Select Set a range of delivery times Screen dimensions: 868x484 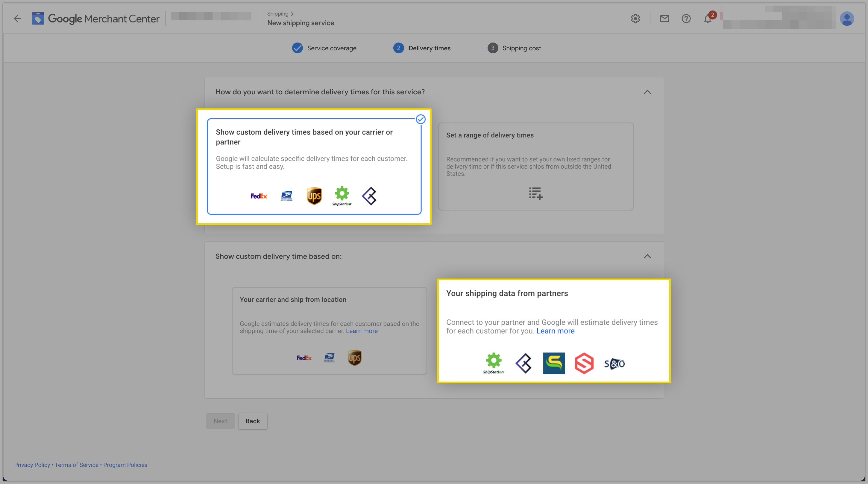click(536, 166)
